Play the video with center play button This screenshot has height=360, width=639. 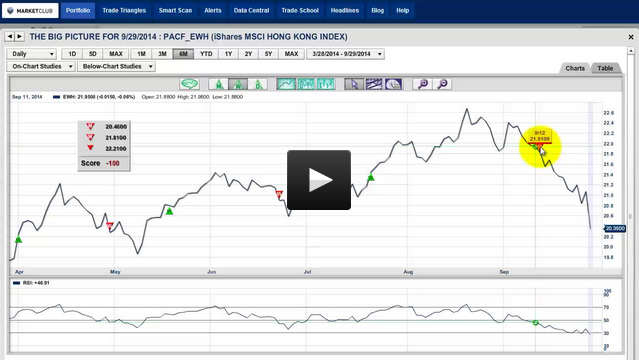tap(319, 180)
